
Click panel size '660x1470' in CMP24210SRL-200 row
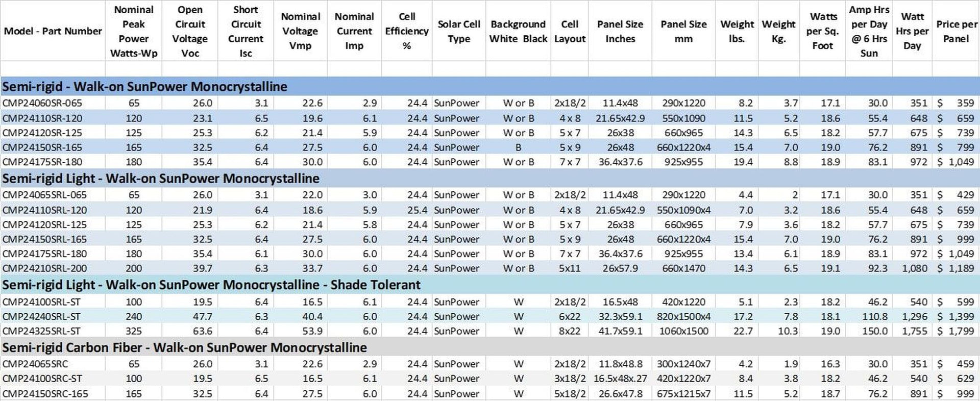pyautogui.click(x=683, y=268)
